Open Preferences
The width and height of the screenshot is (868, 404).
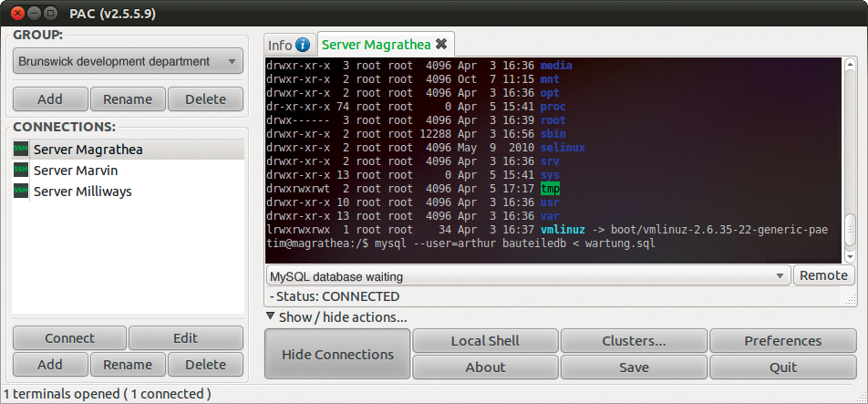point(782,341)
